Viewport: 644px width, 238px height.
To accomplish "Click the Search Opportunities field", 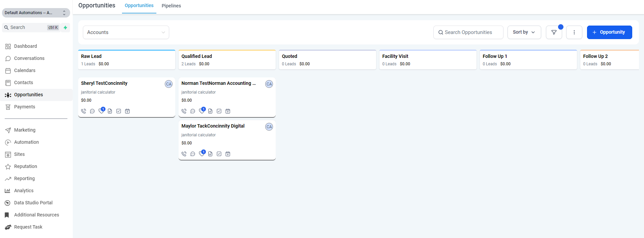I will click(468, 32).
